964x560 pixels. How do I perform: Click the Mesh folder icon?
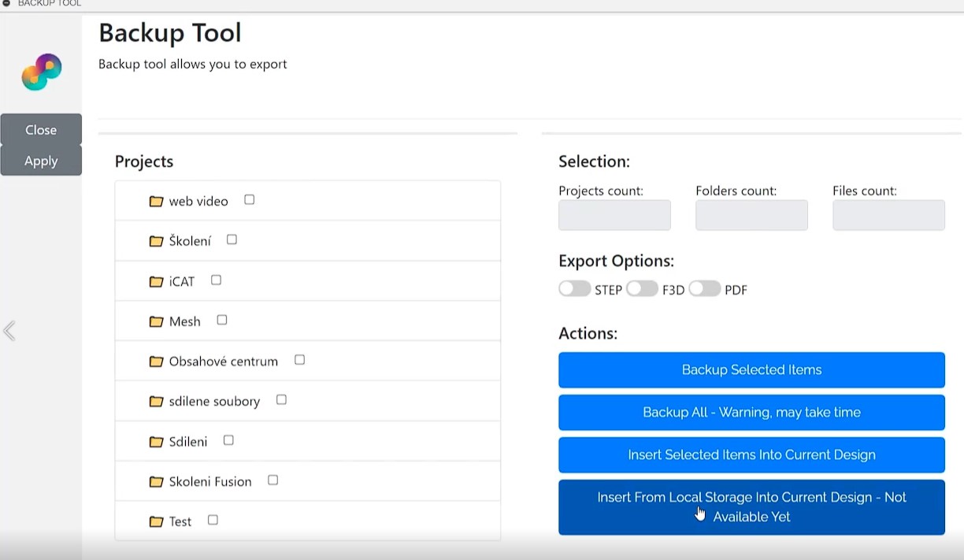(x=156, y=321)
